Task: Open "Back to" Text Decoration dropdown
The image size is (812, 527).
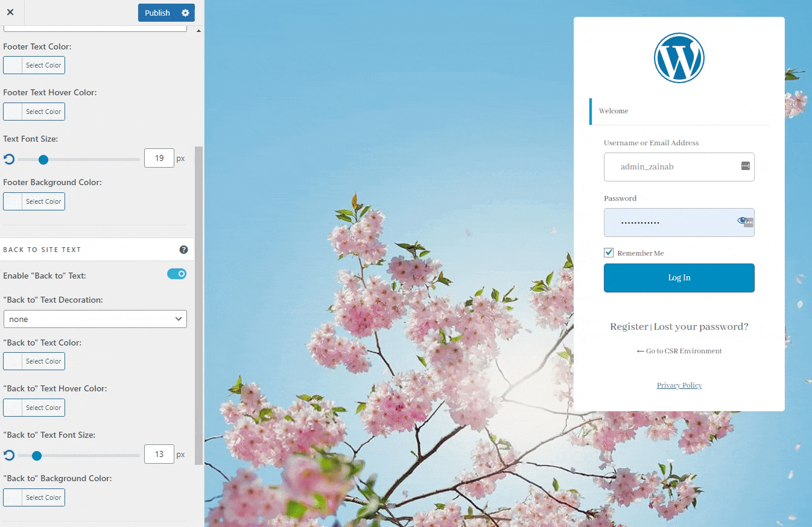Action: tap(95, 319)
